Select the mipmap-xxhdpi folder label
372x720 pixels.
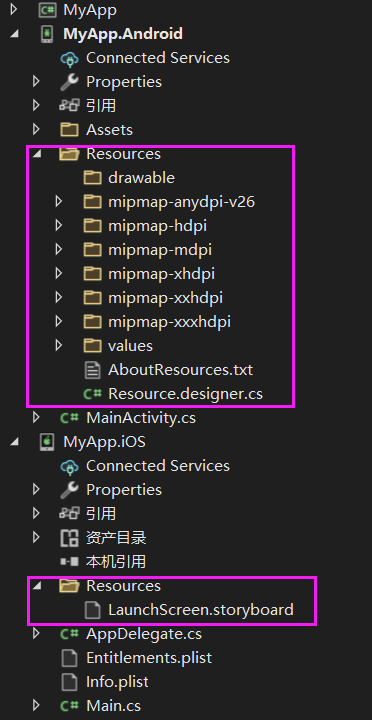[165, 298]
